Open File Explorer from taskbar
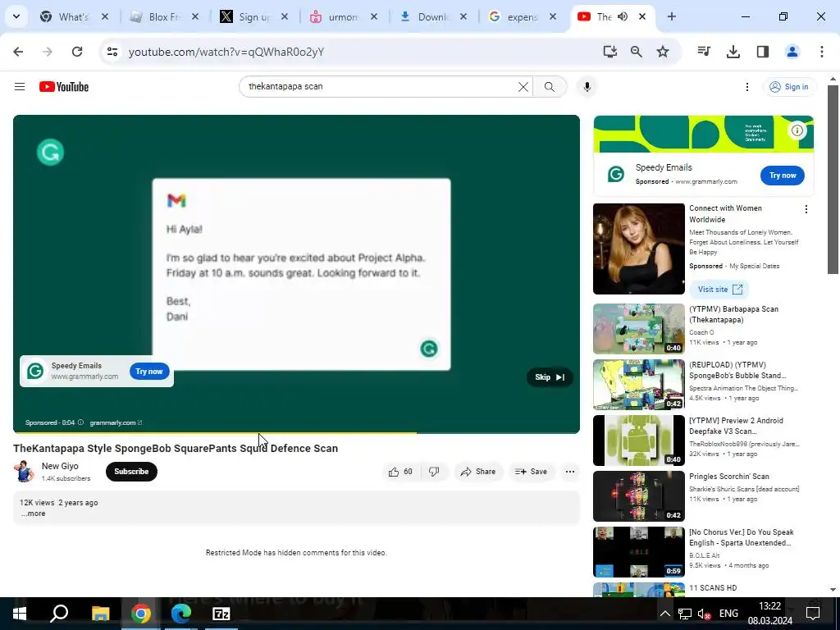 tap(100, 614)
